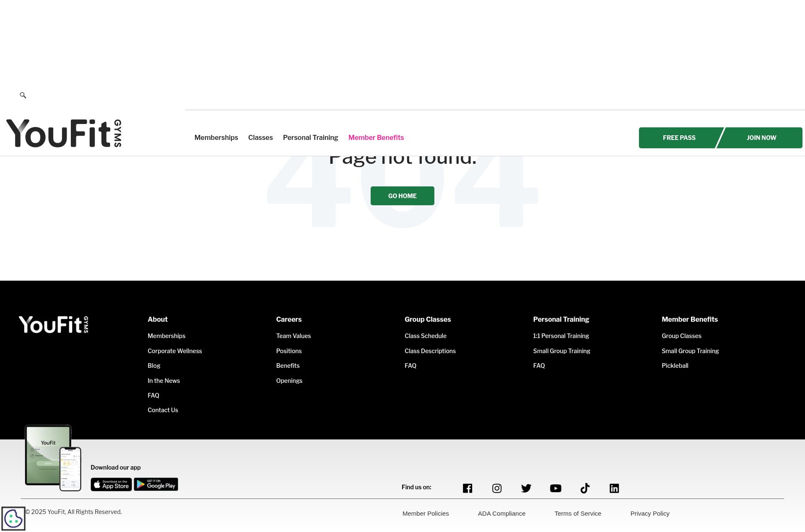Open YouFit Instagram icon
This screenshot has height=532, width=805.
tap(497, 488)
